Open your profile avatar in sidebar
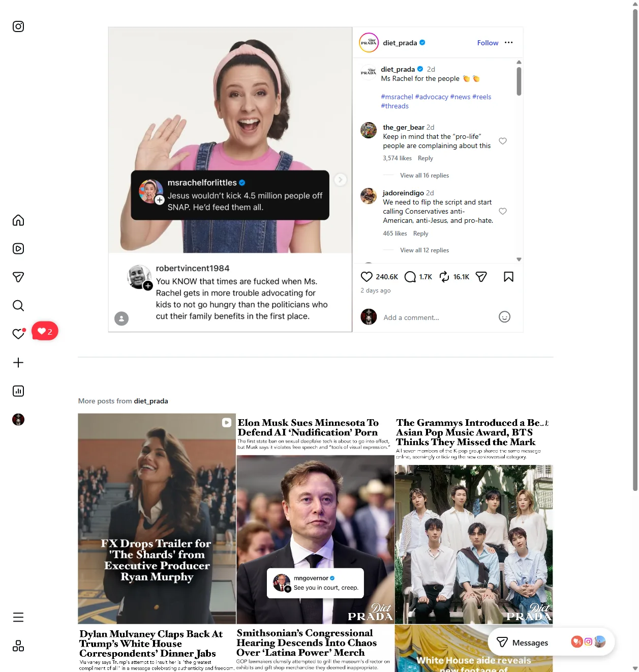The width and height of the screenshot is (639, 672). click(x=18, y=420)
